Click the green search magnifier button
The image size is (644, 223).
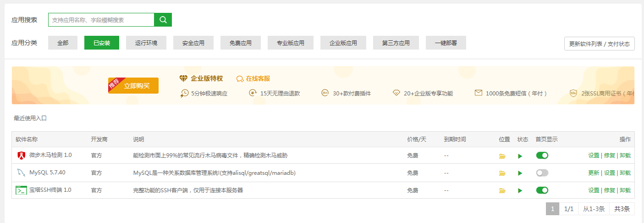click(x=163, y=20)
